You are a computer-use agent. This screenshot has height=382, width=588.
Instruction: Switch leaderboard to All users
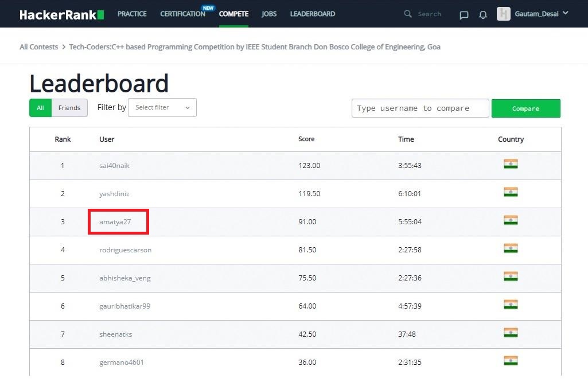[x=40, y=108]
